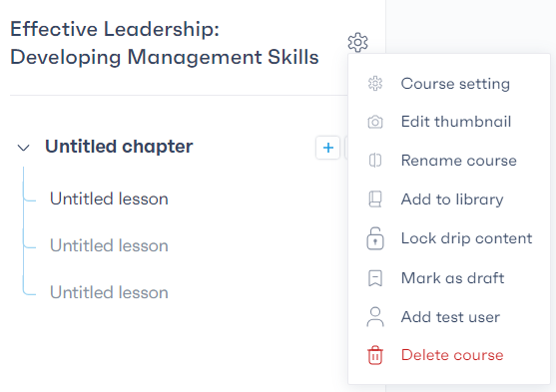Viewport: 556px width, 392px height.
Task: Click the bookmark icon for Mark as draft
Action: pyautogui.click(x=375, y=278)
